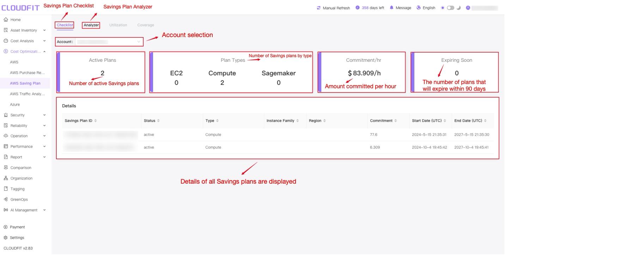Sort the Instance Family column

(x=297, y=121)
